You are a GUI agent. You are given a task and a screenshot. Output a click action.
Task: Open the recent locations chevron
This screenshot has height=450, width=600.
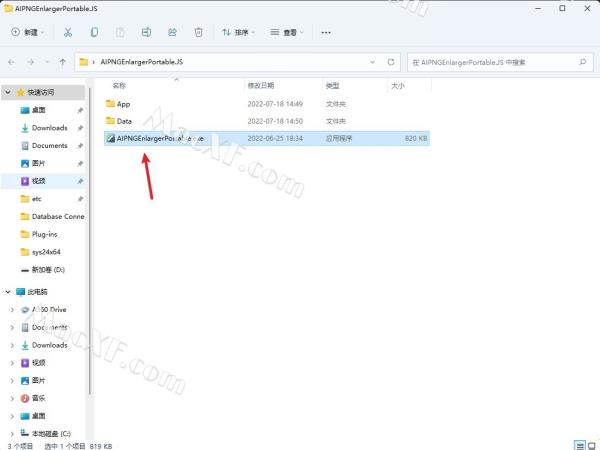[47, 62]
